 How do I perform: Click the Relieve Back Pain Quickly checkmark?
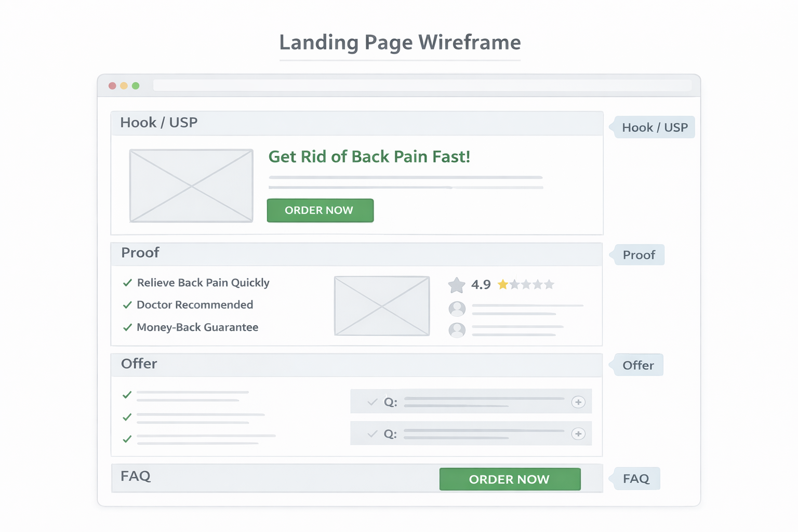point(127,283)
